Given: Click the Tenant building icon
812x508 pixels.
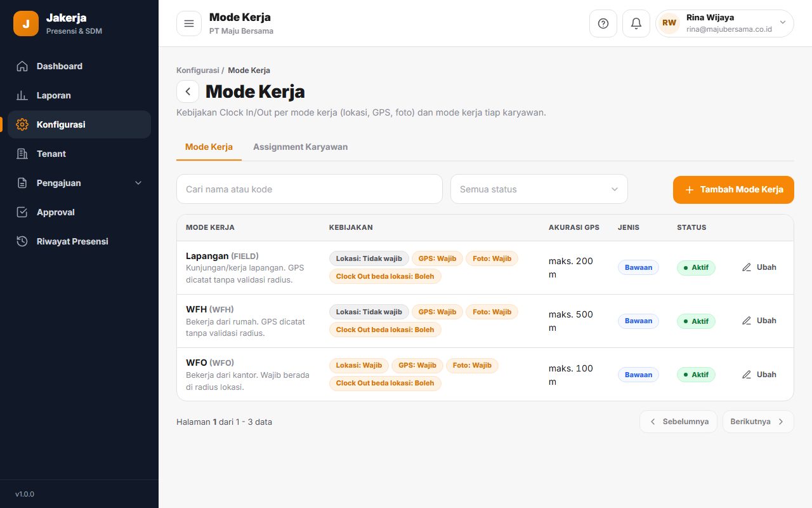Looking at the screenshot, I should click(22, 154).
